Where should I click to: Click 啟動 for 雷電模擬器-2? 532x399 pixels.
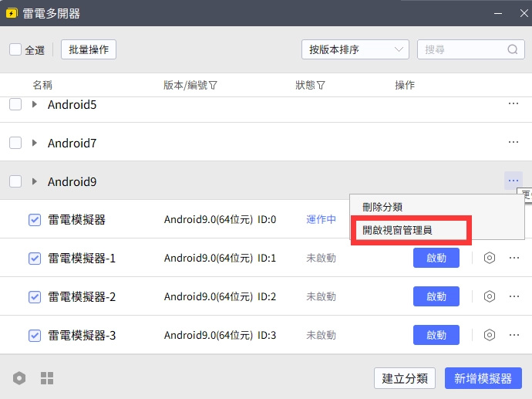point(436,296)
